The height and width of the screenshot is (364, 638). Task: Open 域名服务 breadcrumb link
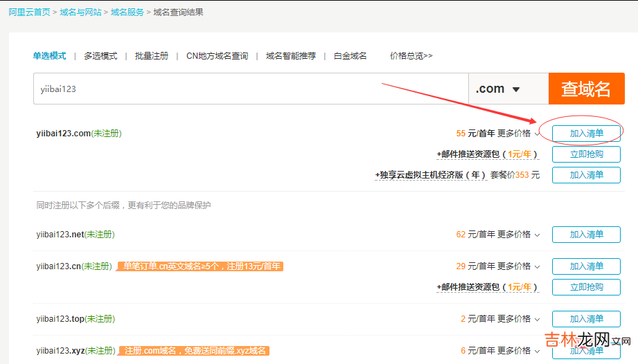[127, 12]
